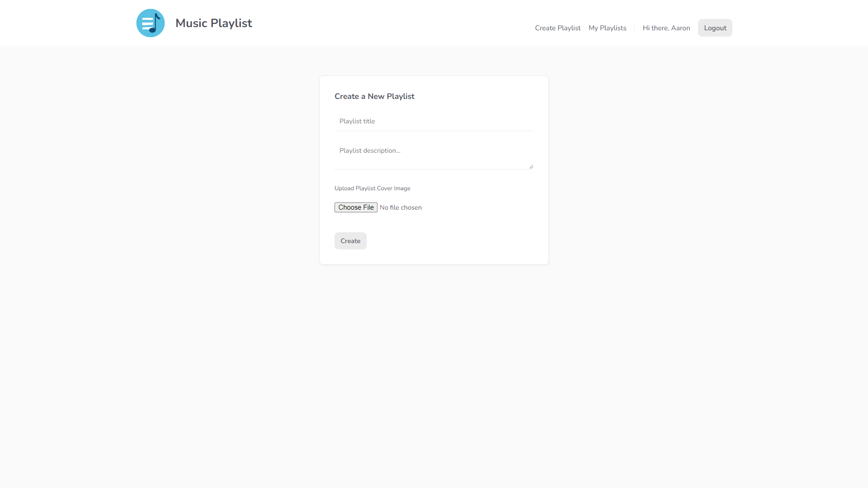Click the Music Playlist site title
The image size is (868, 488).
tap(213, 23)
